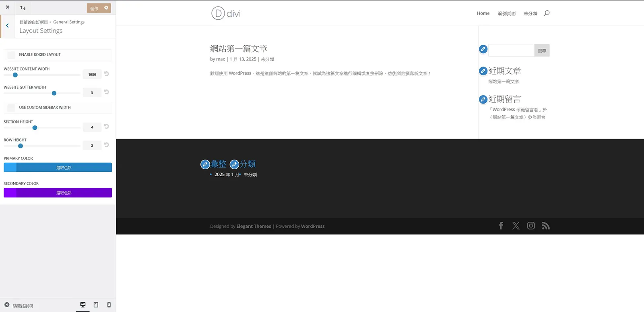This screenshot has height=312, width=644.
Task: Click the import/export arrows icon
Action: [x=23, y=8]
